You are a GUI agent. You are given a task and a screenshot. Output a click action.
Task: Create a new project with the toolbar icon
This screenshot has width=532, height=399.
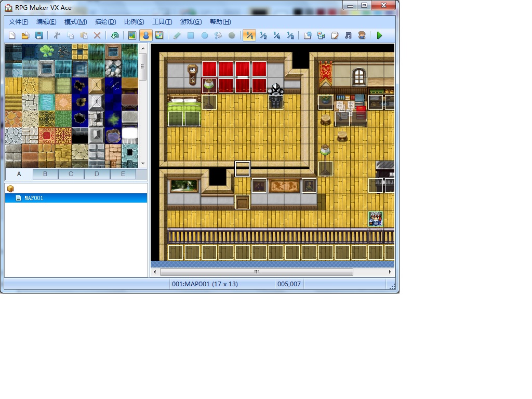[12, 35]
